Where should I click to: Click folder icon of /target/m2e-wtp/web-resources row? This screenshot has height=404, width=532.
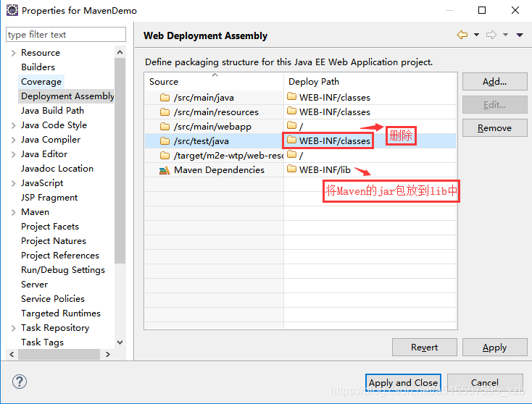(165, 155)
